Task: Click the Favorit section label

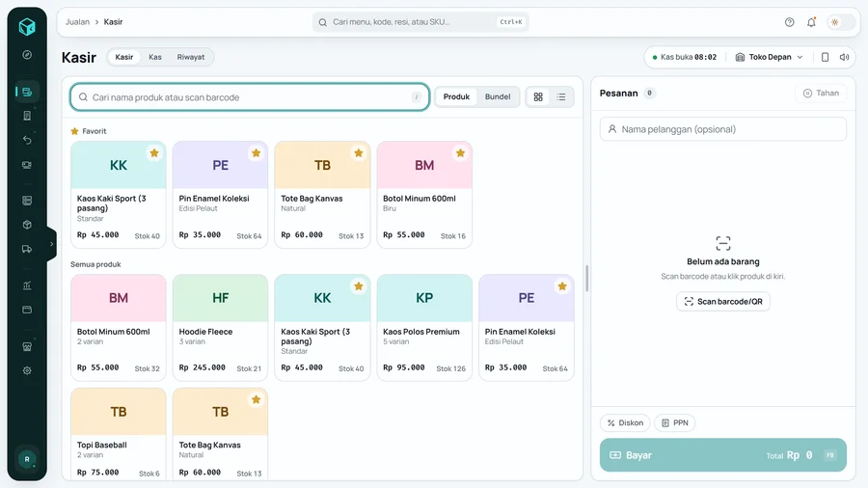Action: coord(89,131)
